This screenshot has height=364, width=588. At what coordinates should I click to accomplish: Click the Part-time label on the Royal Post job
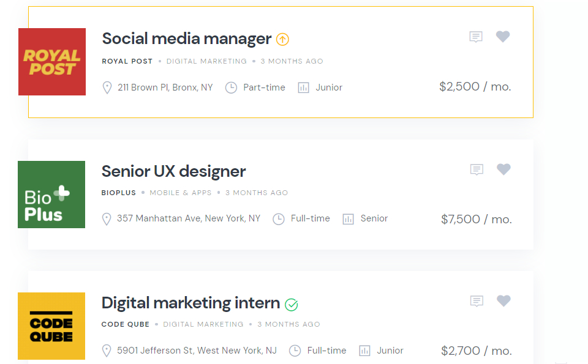263,87
